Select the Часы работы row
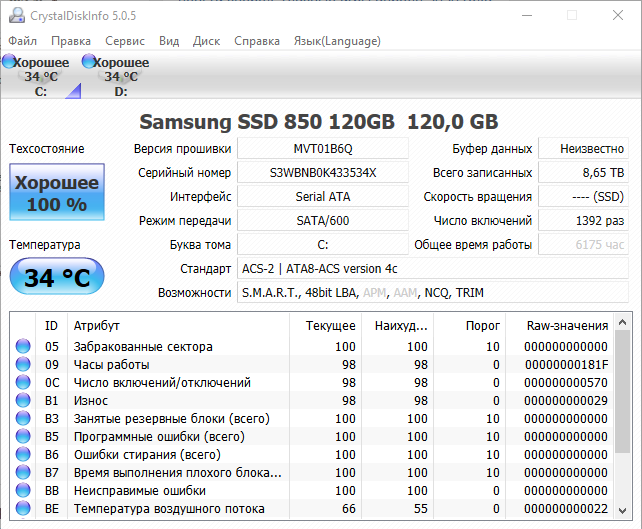This screenshot has width=642, height=529. click(x=312, y=364)
